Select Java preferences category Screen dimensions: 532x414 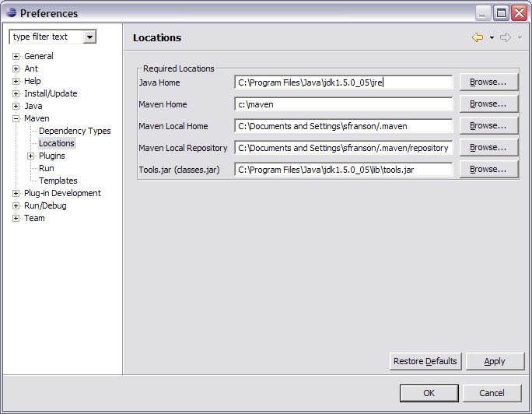33,106
